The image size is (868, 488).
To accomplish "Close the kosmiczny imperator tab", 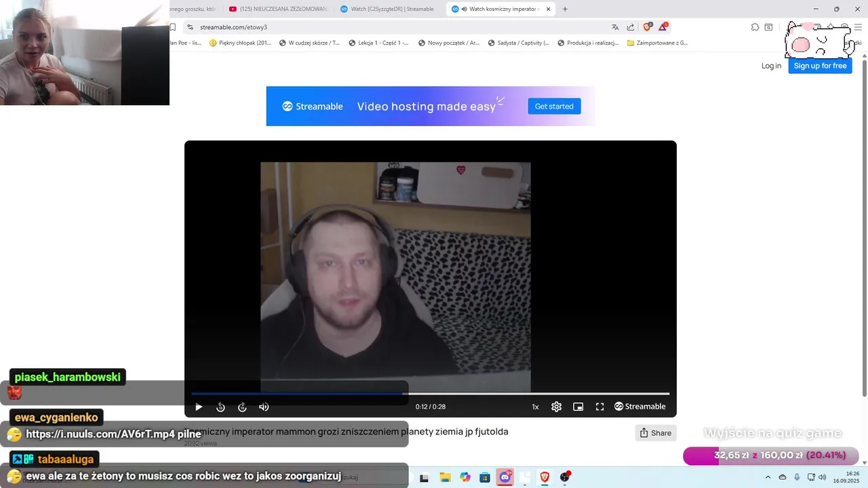I will pyautogui.click(x=549, y=9).
